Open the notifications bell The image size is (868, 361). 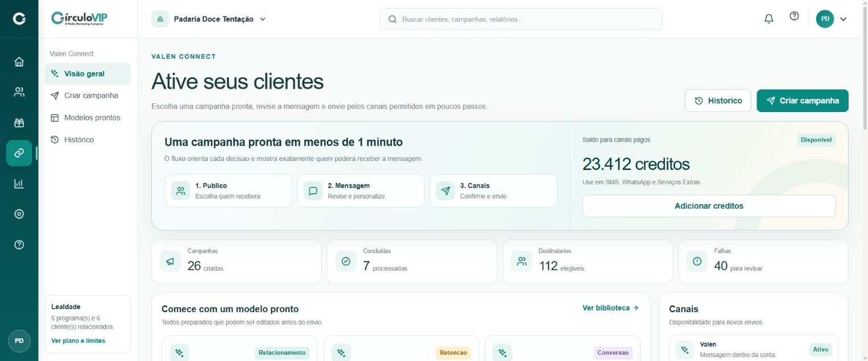coord(768,19)
